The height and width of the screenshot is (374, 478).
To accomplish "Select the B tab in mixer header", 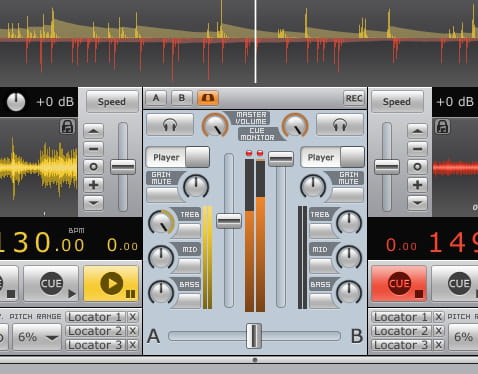I will (x=182, y=98).
